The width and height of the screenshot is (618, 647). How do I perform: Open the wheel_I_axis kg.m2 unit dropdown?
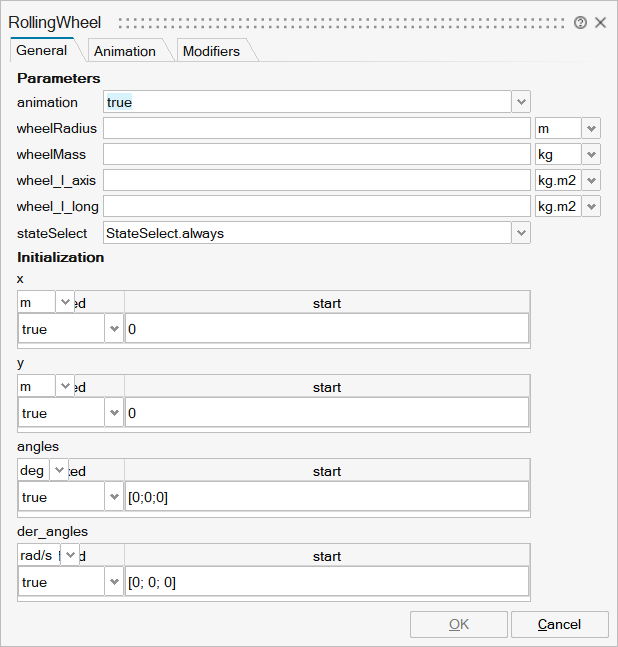tap(591, 180)
